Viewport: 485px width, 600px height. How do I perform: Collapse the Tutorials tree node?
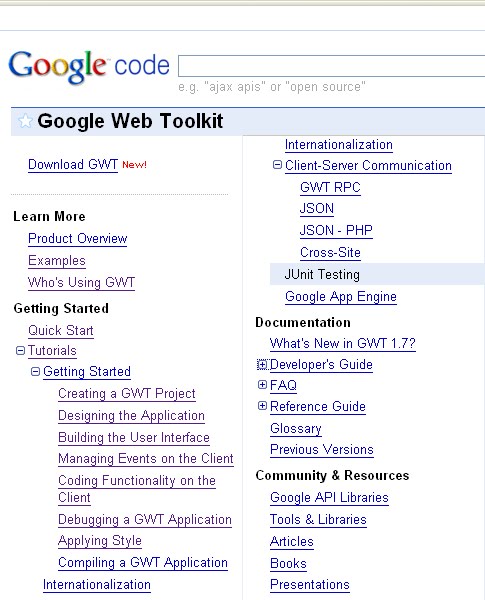point(20,350)
